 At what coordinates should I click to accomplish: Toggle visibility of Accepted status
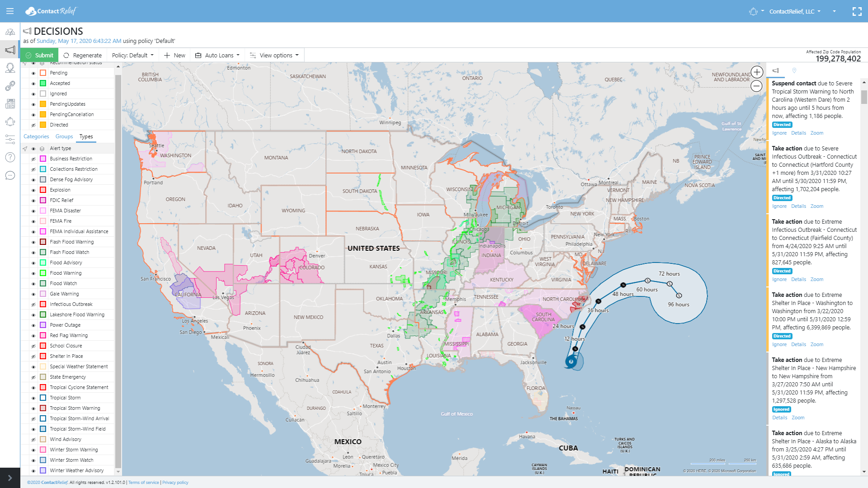(x=33, y=84)
